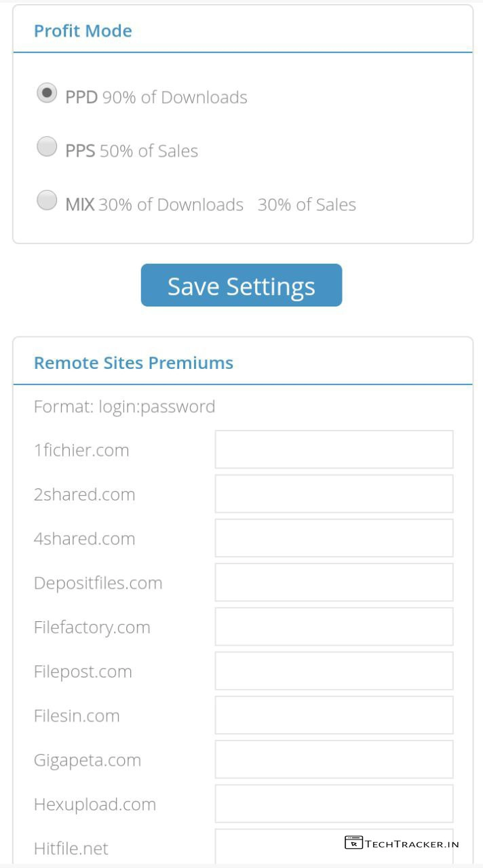Select the Depositfiles.com input box
The height and width of the screenshot is (868, 483).
tap(334, 583)
